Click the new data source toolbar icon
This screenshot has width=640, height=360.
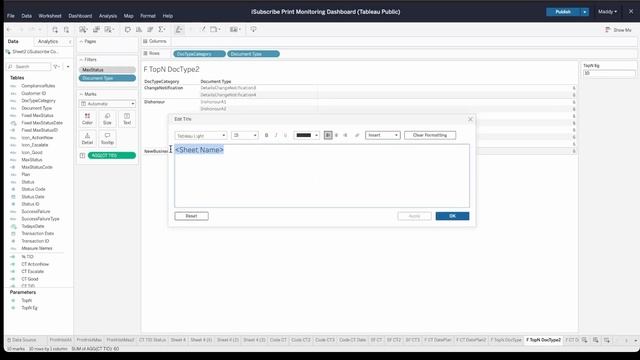[x=55, y=29]
